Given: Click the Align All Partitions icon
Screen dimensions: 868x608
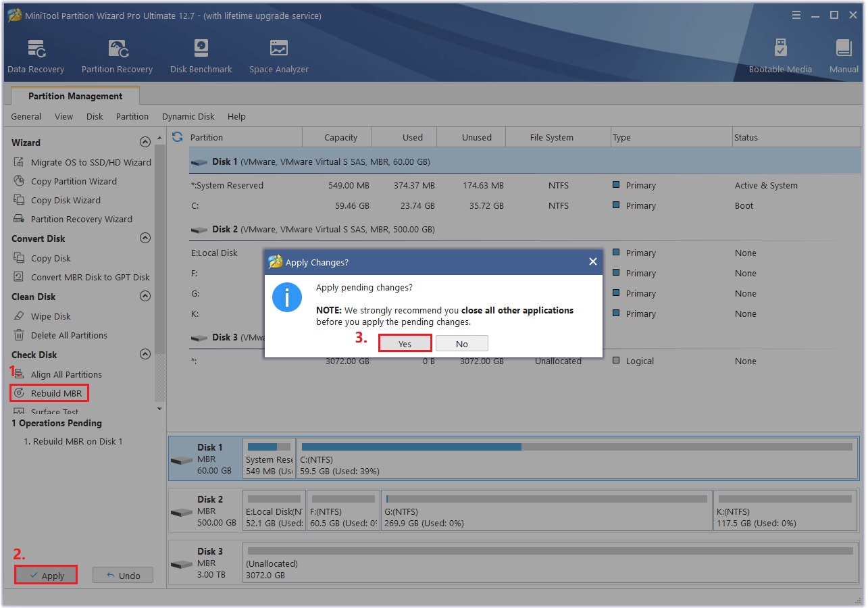Looking at the screenshot, I should pyautogui.click(x=19, y=374).
